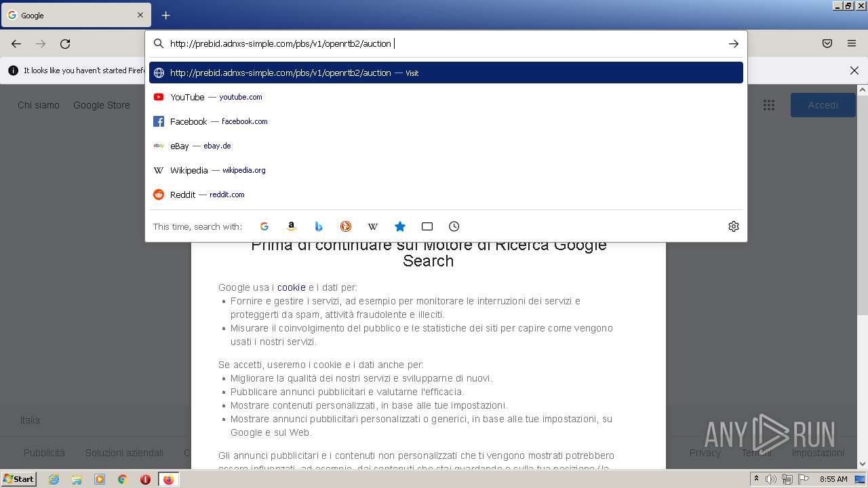Open Save to Pocket icon

click(827, 43)
